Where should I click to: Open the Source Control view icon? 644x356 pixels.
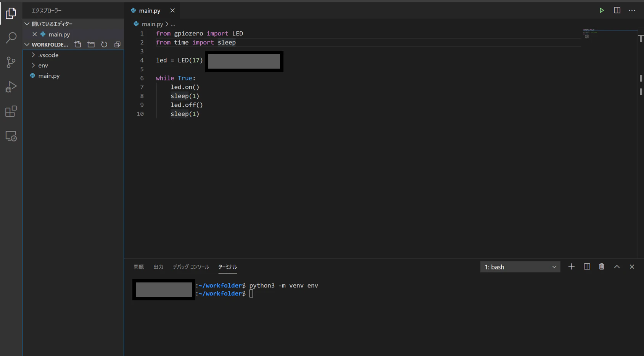11,62
